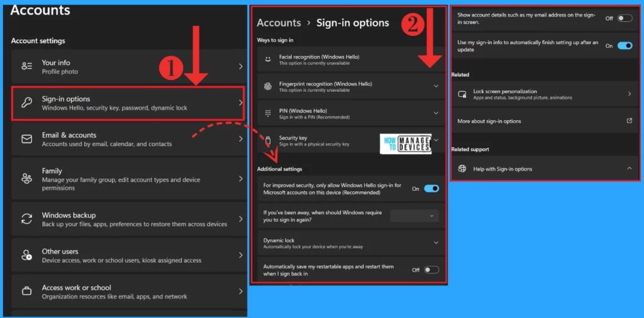This screenshot has width=644, height=318.
Task: Click the Security key USB icon
Action: point(268,140)
